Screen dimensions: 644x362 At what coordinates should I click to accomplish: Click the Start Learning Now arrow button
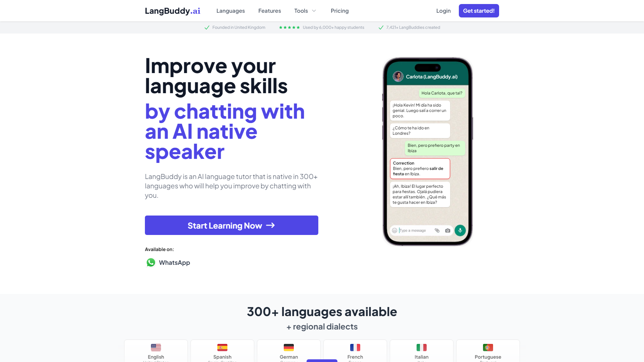tap(231, 226)
